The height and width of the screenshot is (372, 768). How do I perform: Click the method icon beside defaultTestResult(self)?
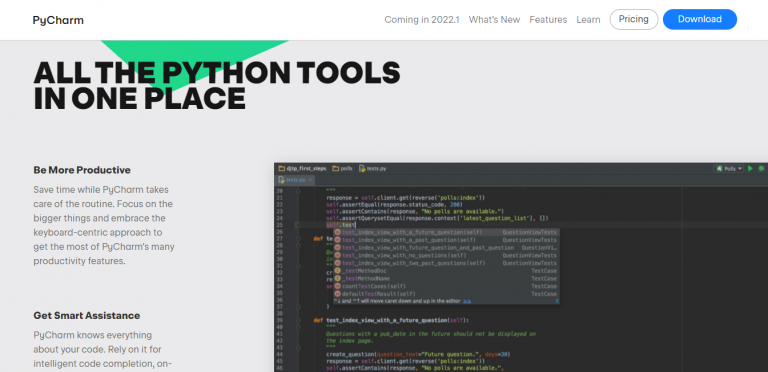[337, 294]
